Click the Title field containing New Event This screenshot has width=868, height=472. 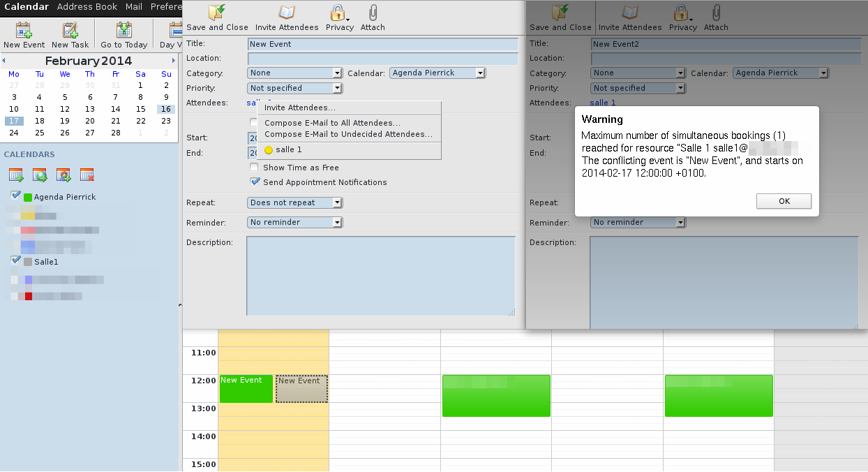[383, 44]
